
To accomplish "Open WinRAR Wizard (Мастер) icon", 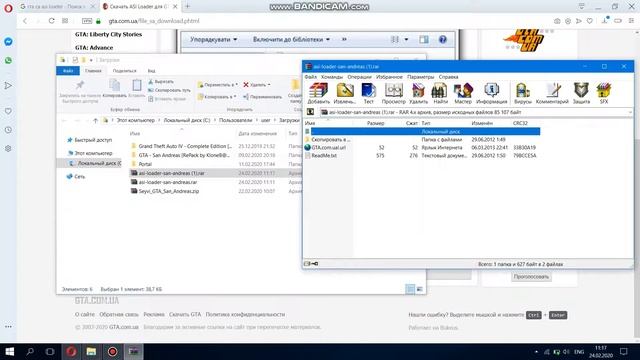I will click(463, 93).
